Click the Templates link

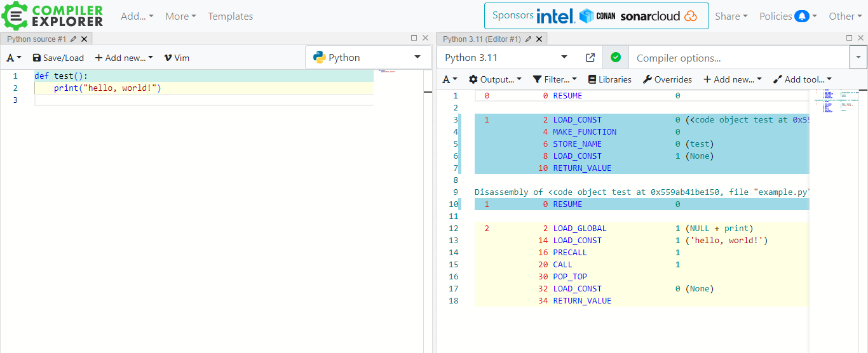click(x=231, y=17)
